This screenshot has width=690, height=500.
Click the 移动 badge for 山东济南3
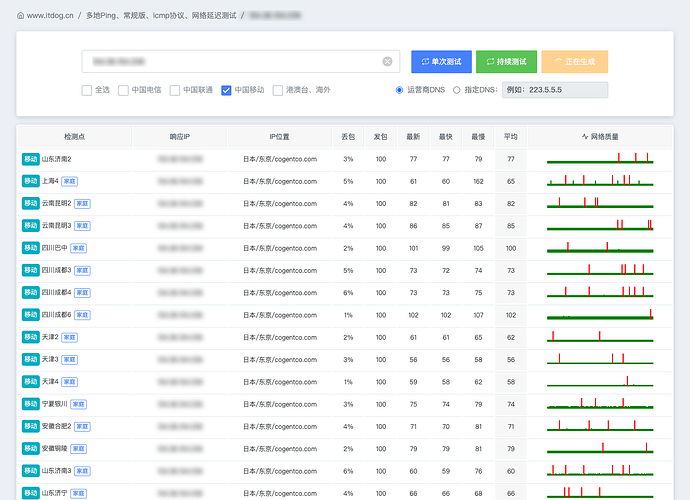click(30, 471)
